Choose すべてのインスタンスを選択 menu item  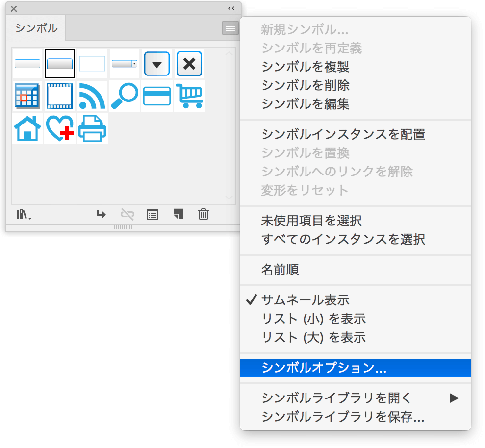click(x=356, y=239)
